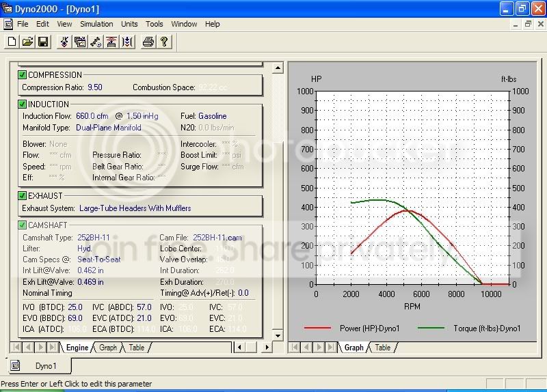Click the green Torque (ft-lbs) legend line

[x=431, y=328]
